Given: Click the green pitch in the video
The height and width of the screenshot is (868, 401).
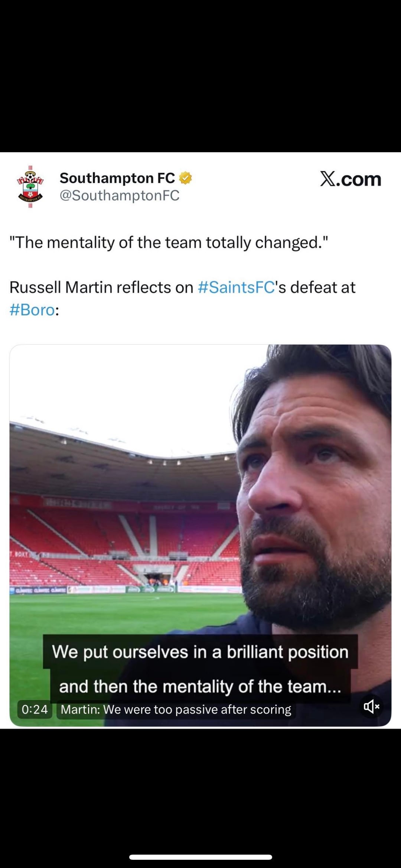Looking at the screenshot, I should point(111,613).
